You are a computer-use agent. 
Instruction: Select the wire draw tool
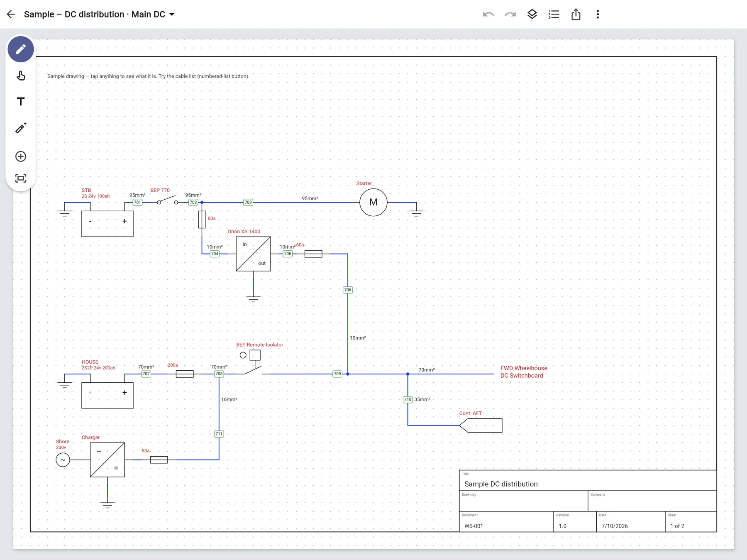click(x=21, y=128)
